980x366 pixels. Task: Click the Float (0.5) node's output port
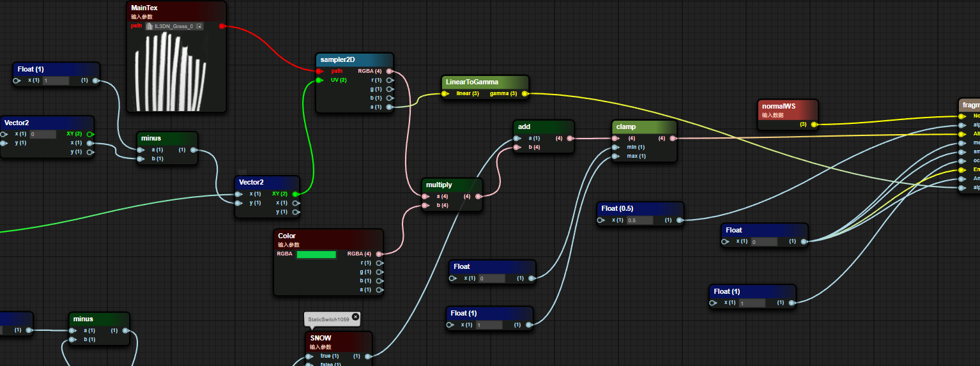click(679, 220)
